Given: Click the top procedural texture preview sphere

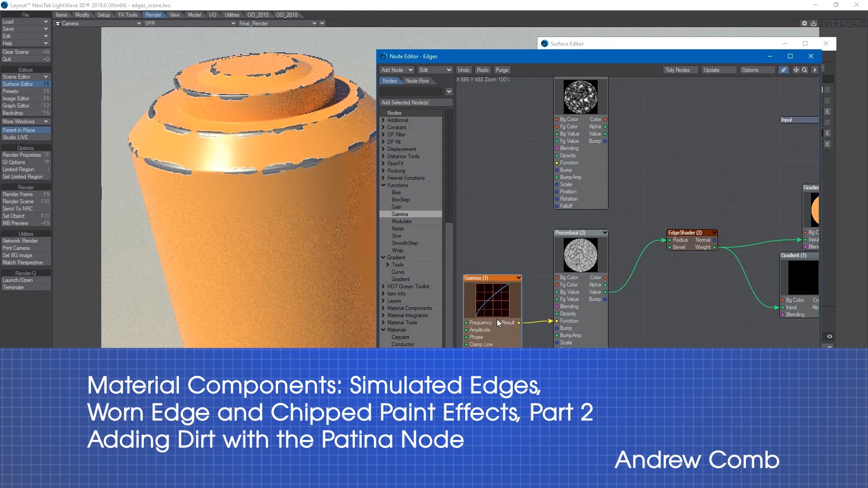Looking at the screenshot, I should (580, 97).
